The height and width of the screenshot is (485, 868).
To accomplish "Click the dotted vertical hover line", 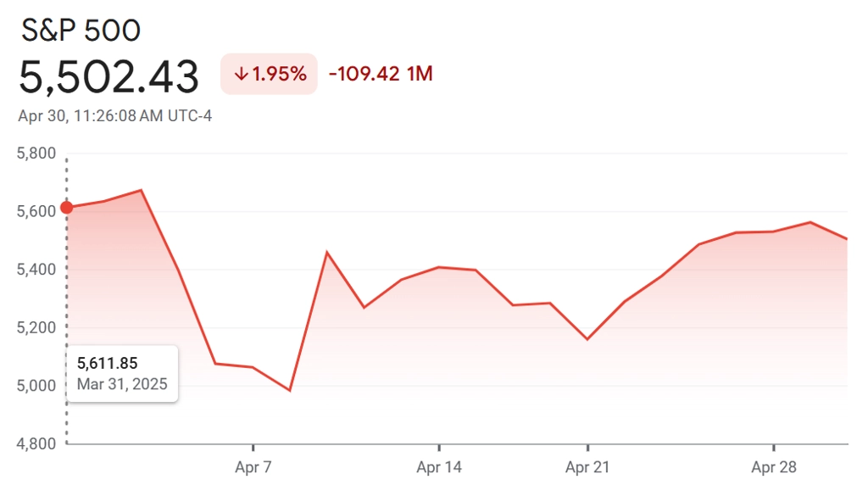I will coord(66,299).
